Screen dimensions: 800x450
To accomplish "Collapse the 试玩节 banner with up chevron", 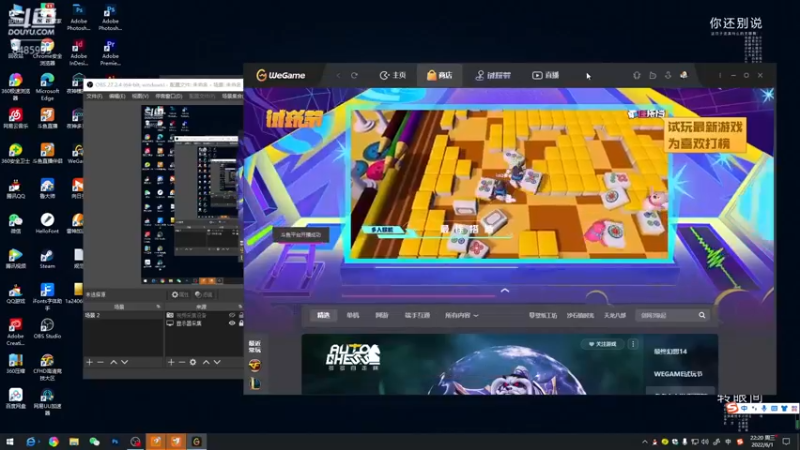I will tap(505, 290).
